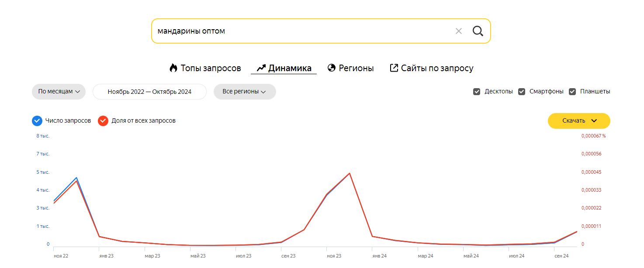Switch to Топы запросов tab
Image resolution: width=644 pixels, height=268 pixels.
coord(211,68)
